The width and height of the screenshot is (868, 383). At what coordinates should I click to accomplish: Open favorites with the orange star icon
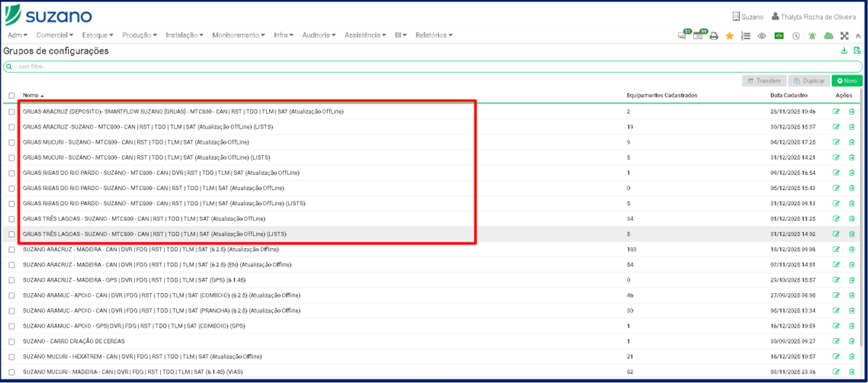pos(729,36)
